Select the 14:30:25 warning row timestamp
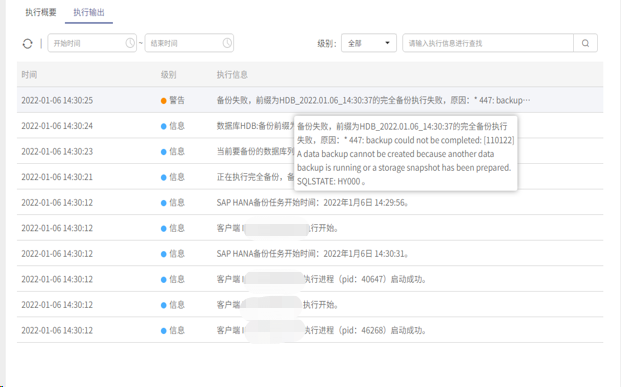The width and height of the screenshot is (621, 387). [x=57, y=101]
